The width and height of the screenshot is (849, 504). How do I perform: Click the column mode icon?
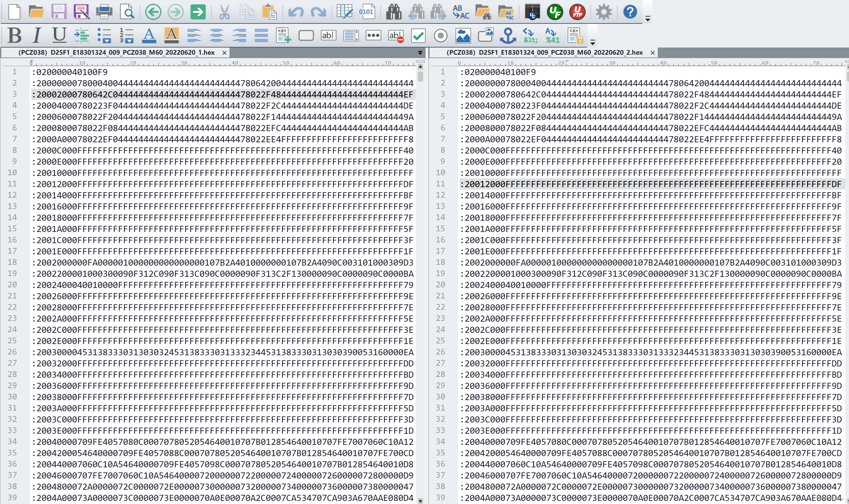(x=344, y=12)
